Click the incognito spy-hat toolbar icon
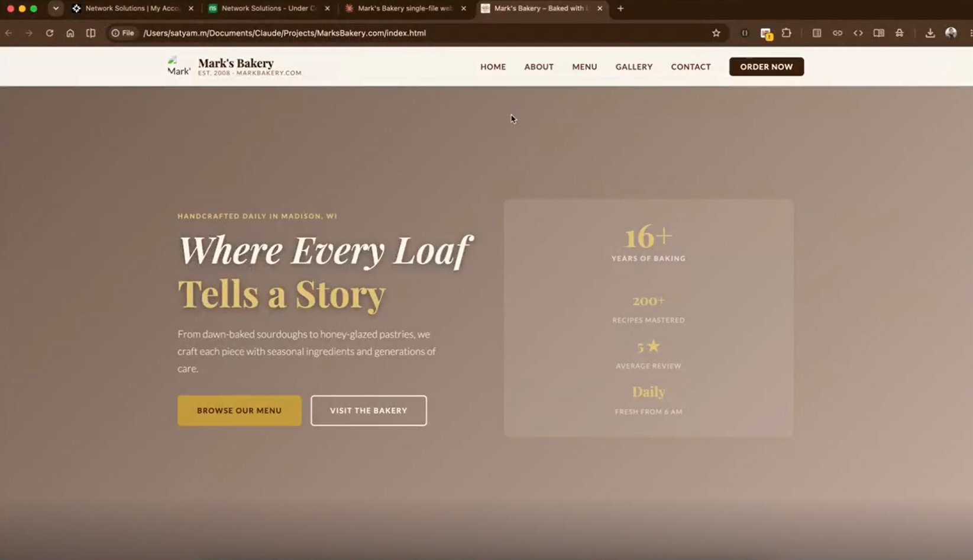This screenshot has width=973, height=560. [x=900, y=33]
